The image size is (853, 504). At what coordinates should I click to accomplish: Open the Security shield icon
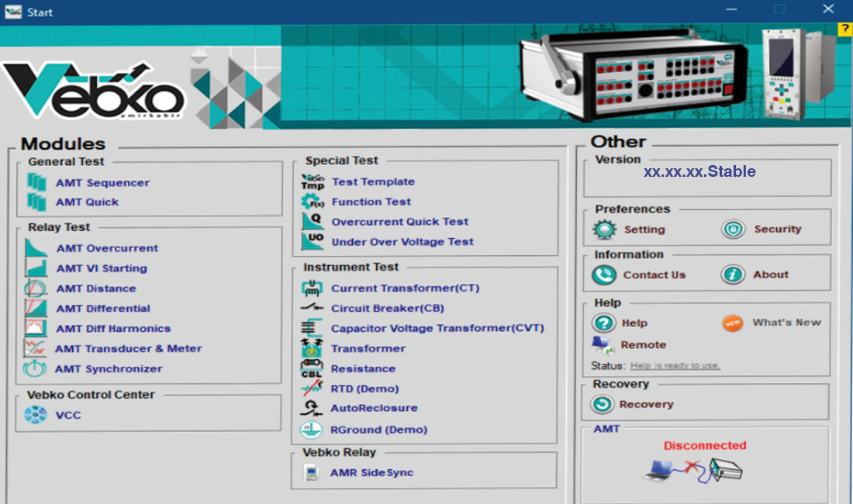coord(733,229)
